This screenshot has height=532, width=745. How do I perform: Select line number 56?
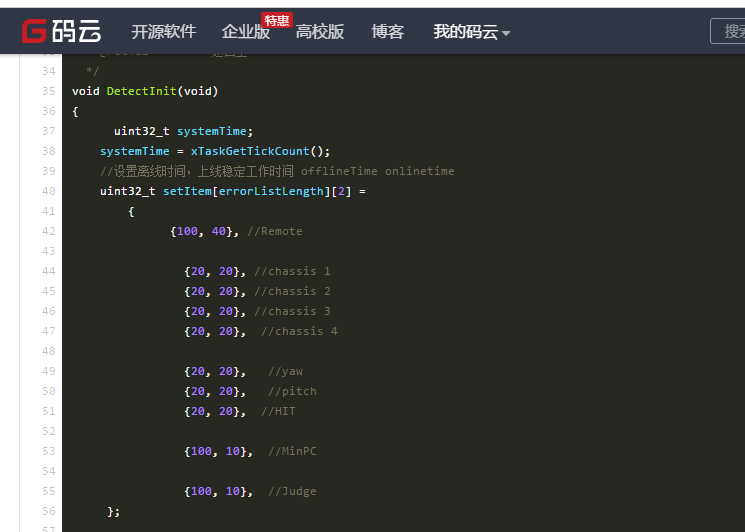click(x=49, y=511)
